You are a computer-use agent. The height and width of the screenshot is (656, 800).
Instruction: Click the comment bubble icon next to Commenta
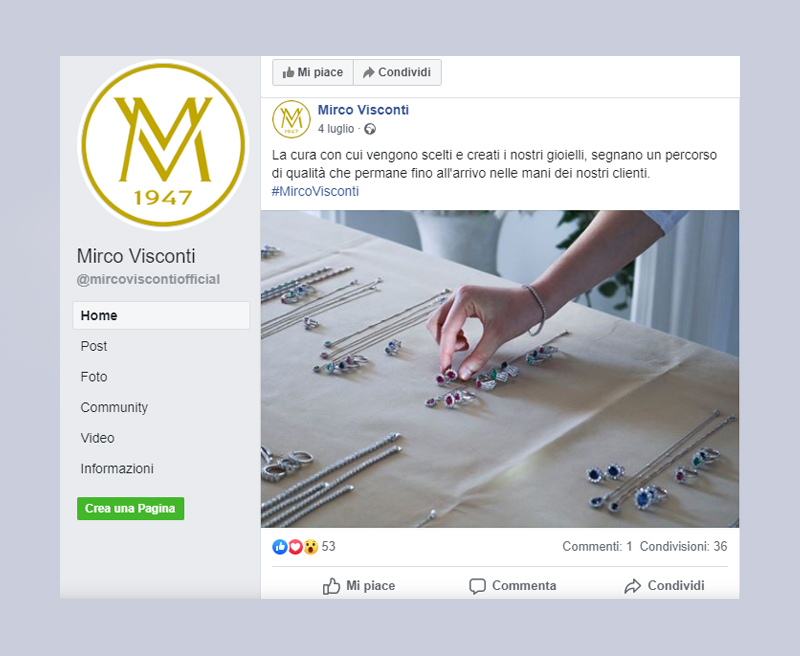point(477,586)
